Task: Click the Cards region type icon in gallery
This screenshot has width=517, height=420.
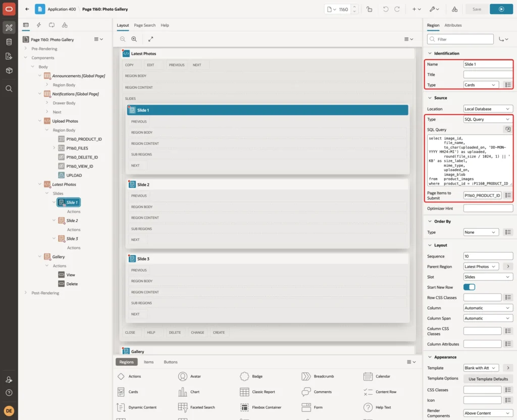Action: coord(121,392)
